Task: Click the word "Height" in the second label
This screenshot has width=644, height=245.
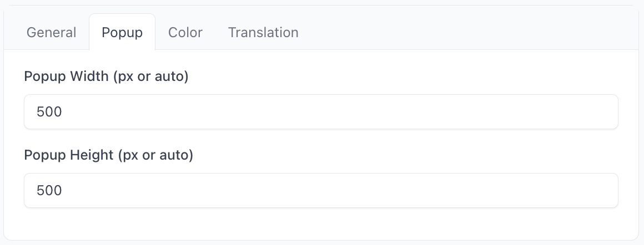Action: 92,155
